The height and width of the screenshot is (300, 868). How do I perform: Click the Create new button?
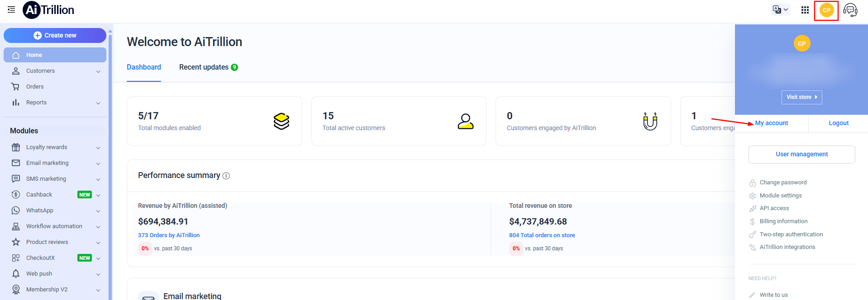[55, 35]
